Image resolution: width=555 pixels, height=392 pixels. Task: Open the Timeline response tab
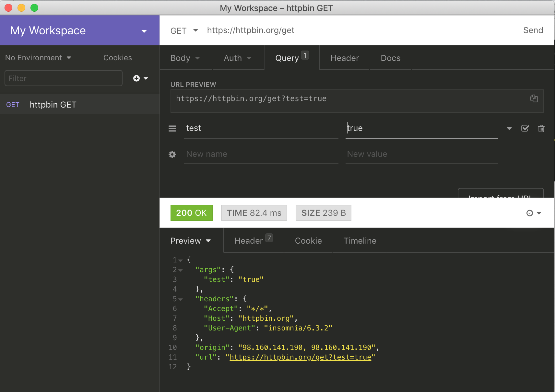360,241
